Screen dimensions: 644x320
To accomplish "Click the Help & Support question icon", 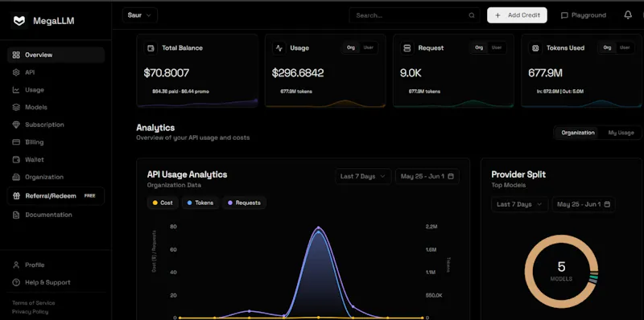I will 16,282.
